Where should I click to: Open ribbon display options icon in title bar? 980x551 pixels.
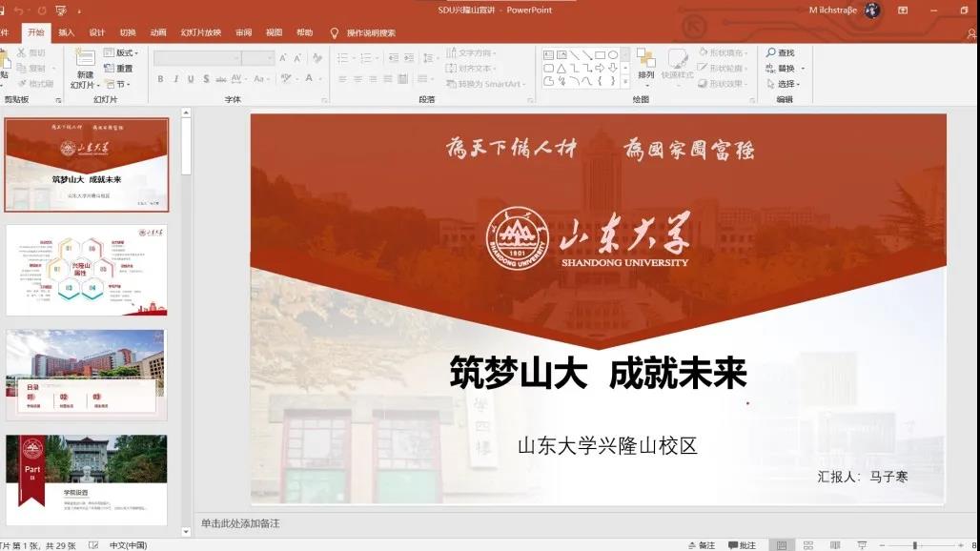coord(901,10)
